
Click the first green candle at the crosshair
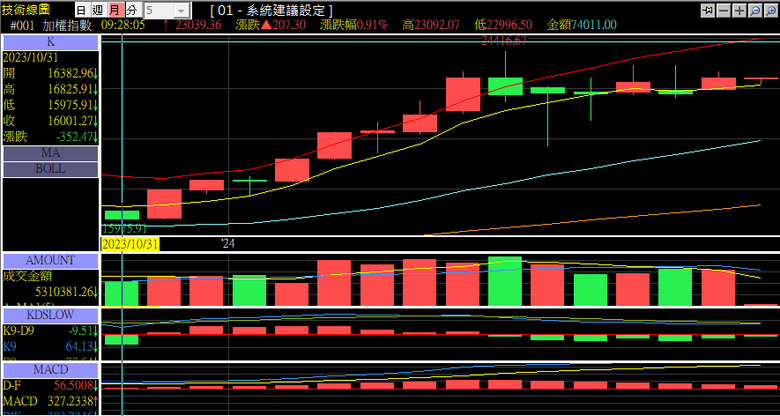coord(122,215)
